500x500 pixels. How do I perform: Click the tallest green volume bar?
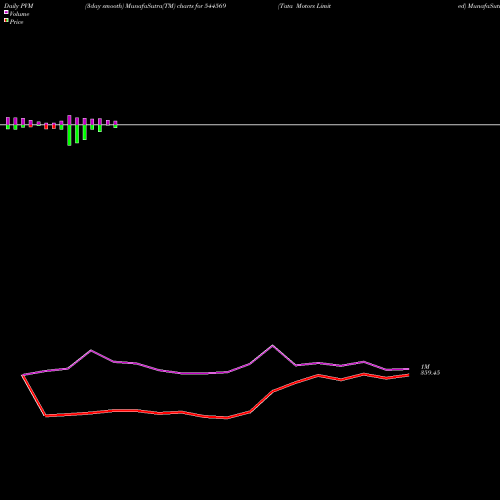[x=69, y=135]
